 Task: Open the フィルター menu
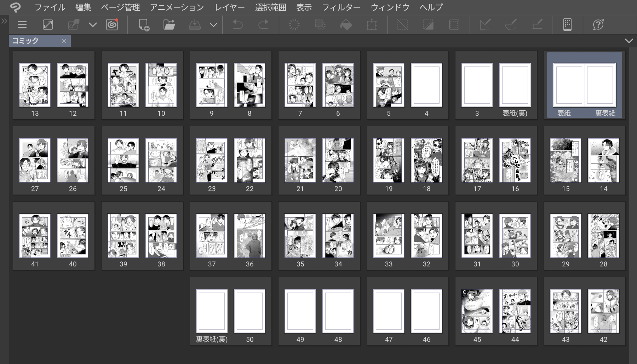341,7
